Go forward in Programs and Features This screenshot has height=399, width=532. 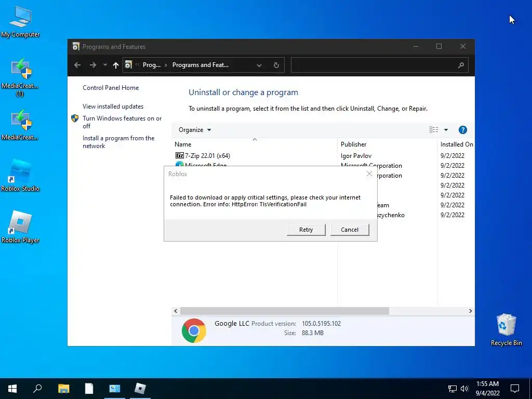(x=92, y=65)
